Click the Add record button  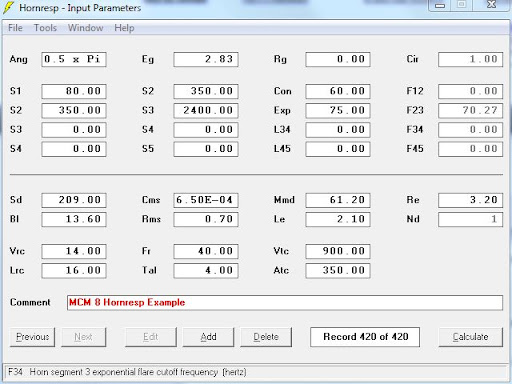pos(208,337)
